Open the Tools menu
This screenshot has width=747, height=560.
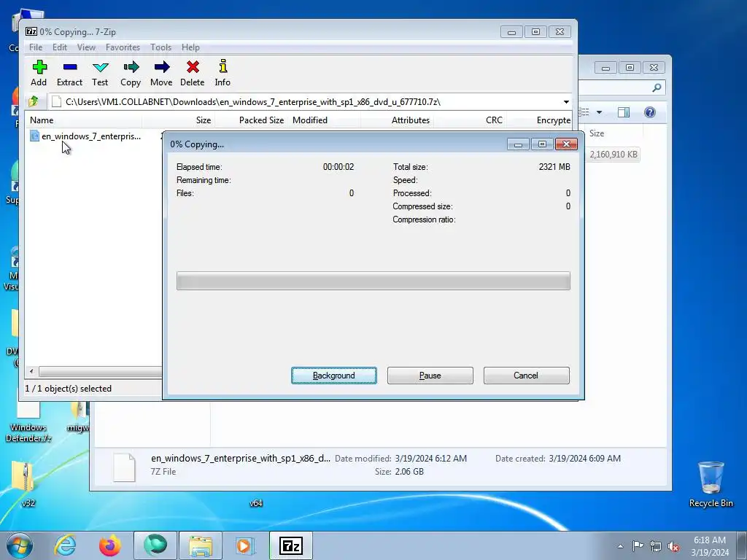pos(160,47)
